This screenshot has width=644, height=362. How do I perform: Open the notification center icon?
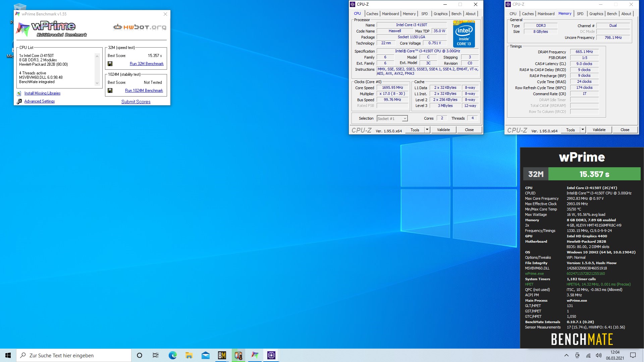pyautogui.click(x=633, y=355)
